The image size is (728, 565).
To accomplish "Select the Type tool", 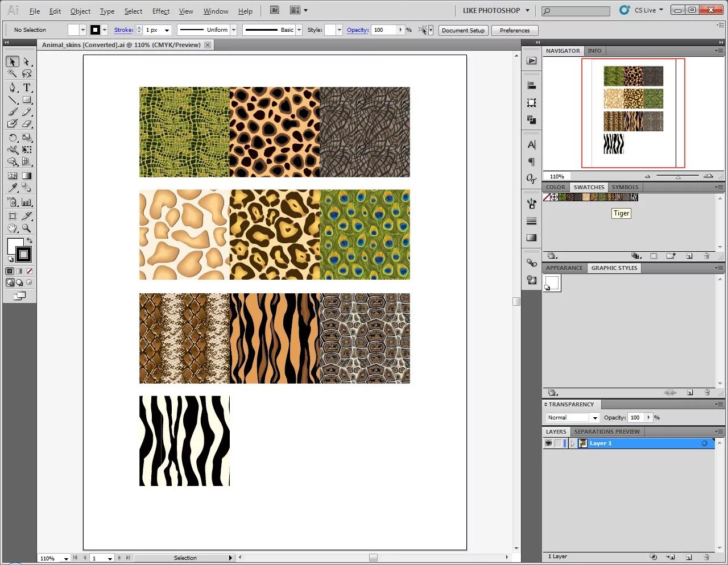I will click(27, 88).
